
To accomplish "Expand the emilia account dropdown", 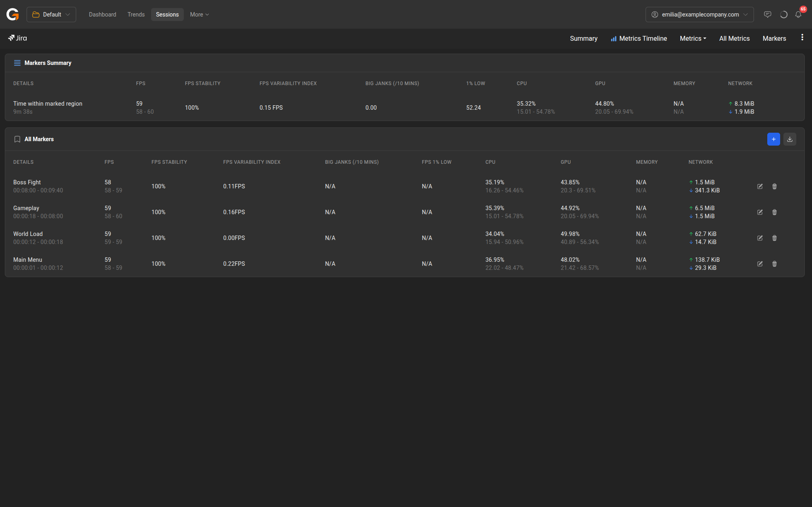I will click(699, 15).
